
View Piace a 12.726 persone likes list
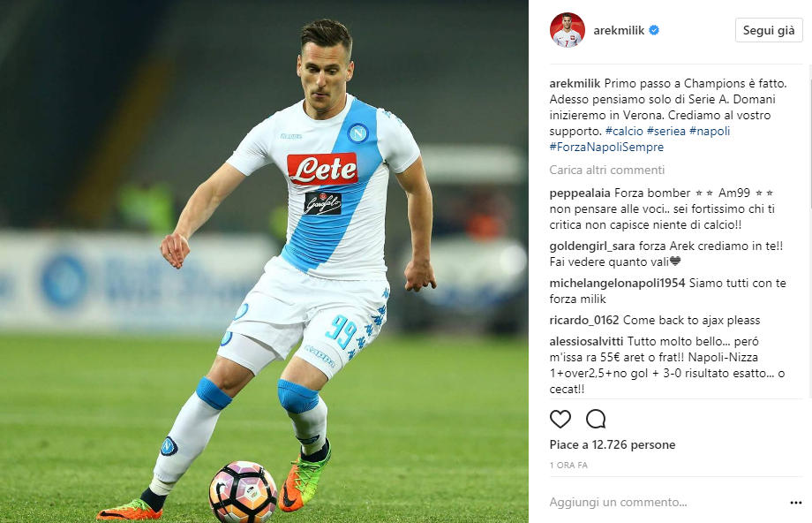pyautogui.click(x=613, y=444)
